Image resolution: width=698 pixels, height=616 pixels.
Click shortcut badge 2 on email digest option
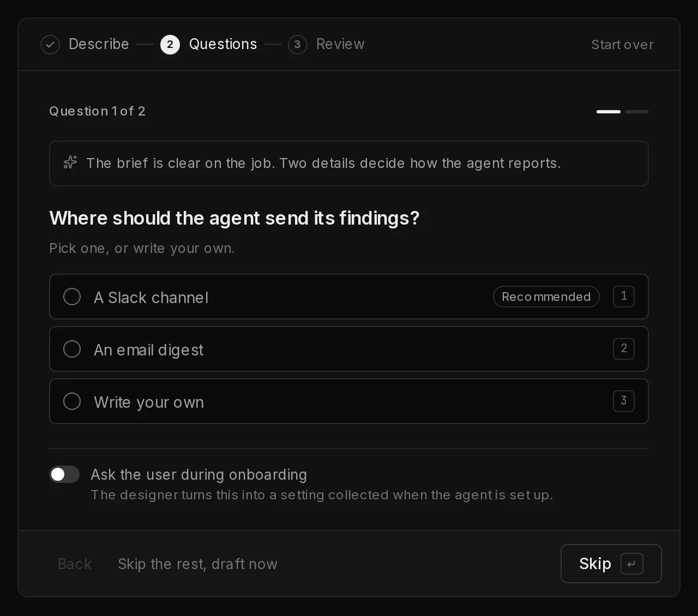tap(624, 349)
